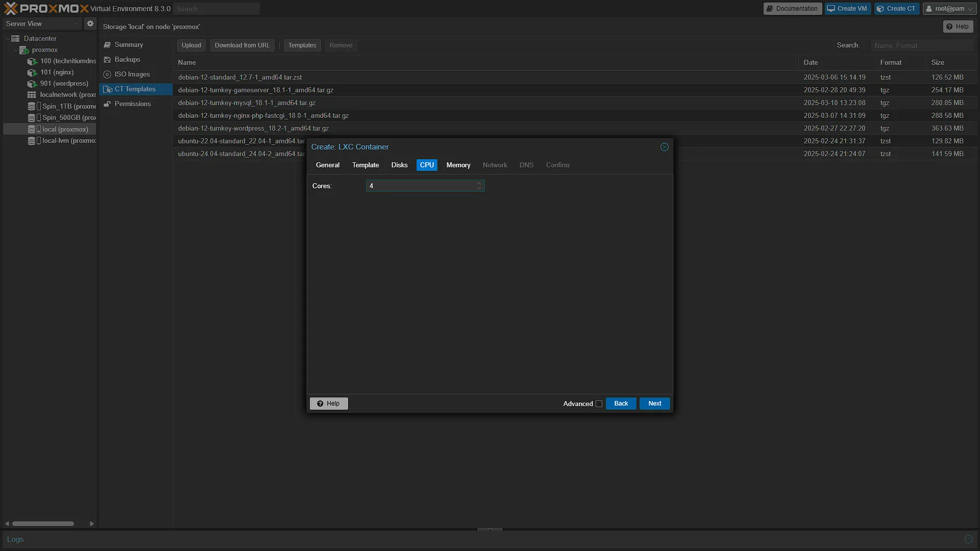The image size is (980, 551).
Task: Click the sidebar horizontal scrollbar thumb
Action: coord(43,524)
